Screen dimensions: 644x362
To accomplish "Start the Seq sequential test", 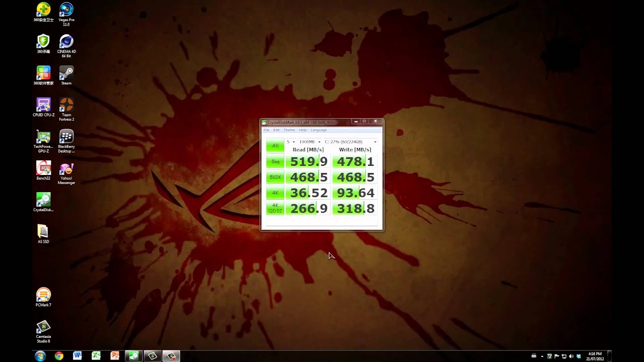I will tap(275, 161).
